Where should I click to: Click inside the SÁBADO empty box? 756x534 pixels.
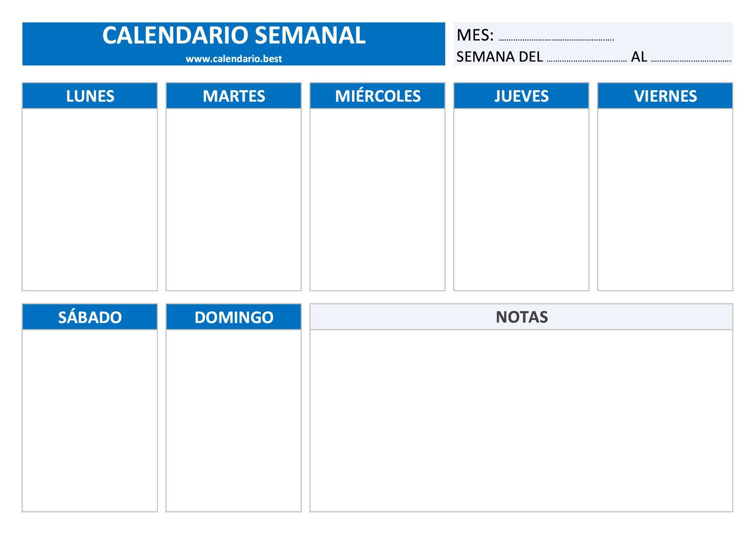coord(90,421)
